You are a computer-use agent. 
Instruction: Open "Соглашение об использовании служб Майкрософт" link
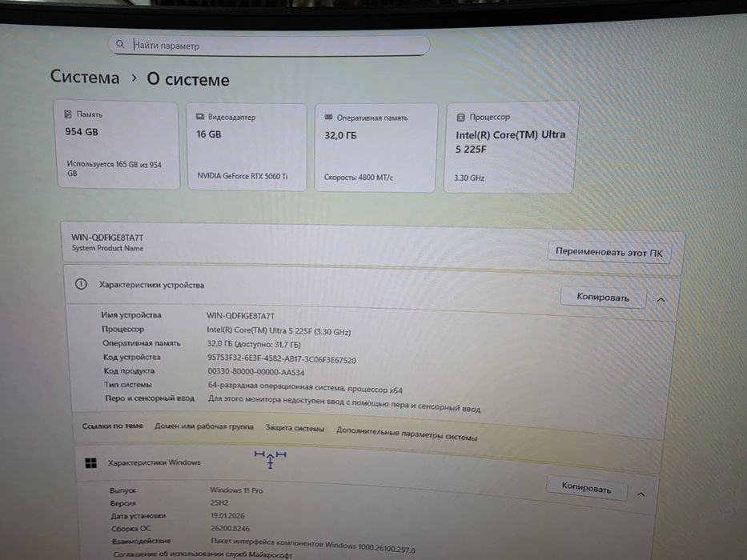(x=203, y=554)
